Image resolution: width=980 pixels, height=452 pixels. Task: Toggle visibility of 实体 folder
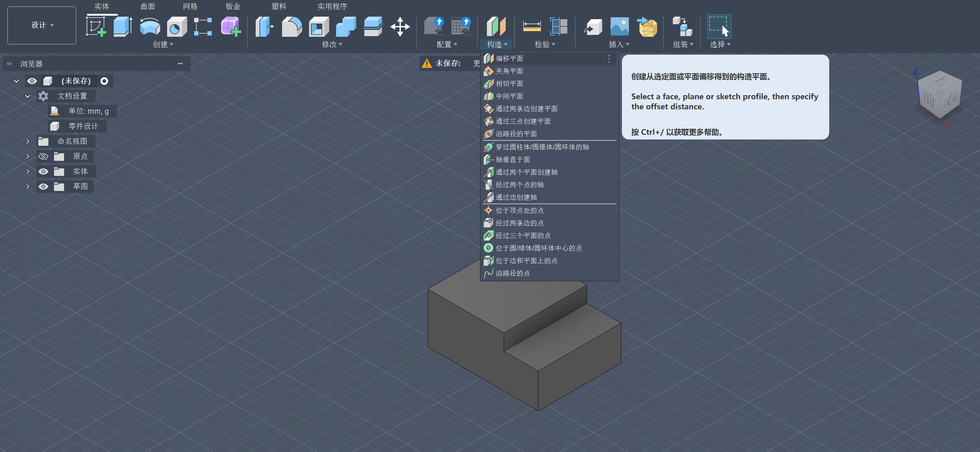tap(43, 172)
